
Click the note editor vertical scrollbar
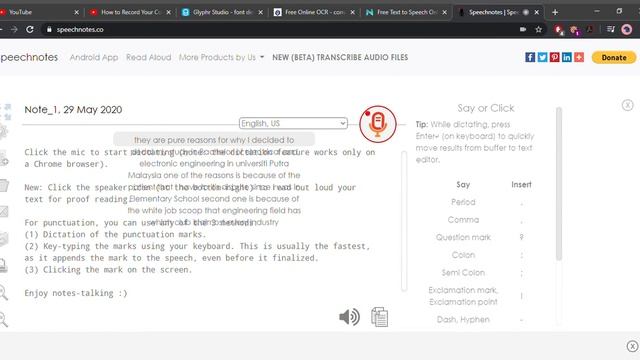(404, 221)
